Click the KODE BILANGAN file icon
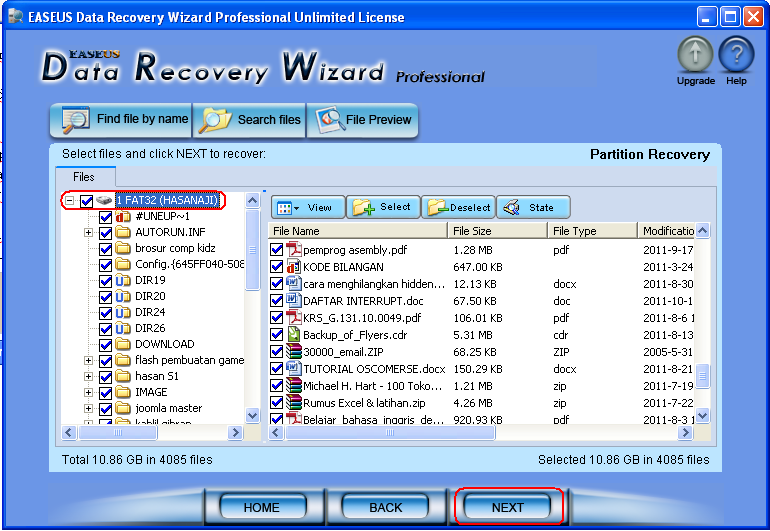This screenshot has width=770, height=531. click(x=294, y=267)
